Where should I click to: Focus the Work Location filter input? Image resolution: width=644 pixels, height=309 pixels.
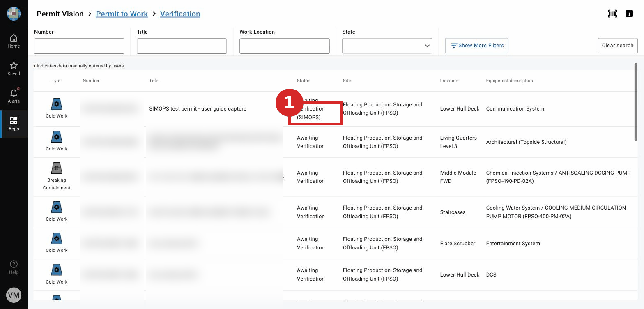pos(285,46)
